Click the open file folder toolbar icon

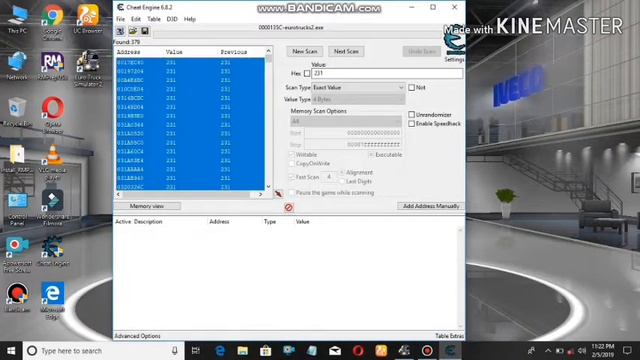click(x=133, y=31)
